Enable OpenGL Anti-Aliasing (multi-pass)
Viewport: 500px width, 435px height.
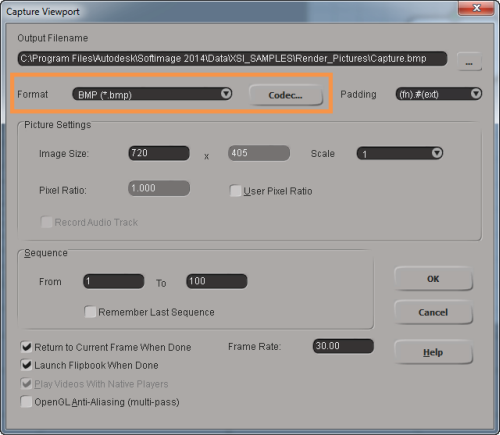(x=26, y=402)
